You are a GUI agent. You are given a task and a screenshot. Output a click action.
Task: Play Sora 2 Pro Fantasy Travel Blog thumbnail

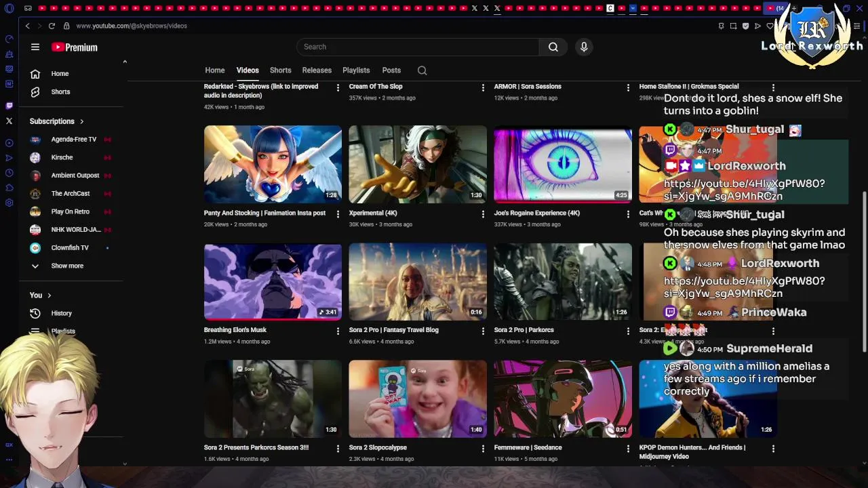(x=418, y=281)
